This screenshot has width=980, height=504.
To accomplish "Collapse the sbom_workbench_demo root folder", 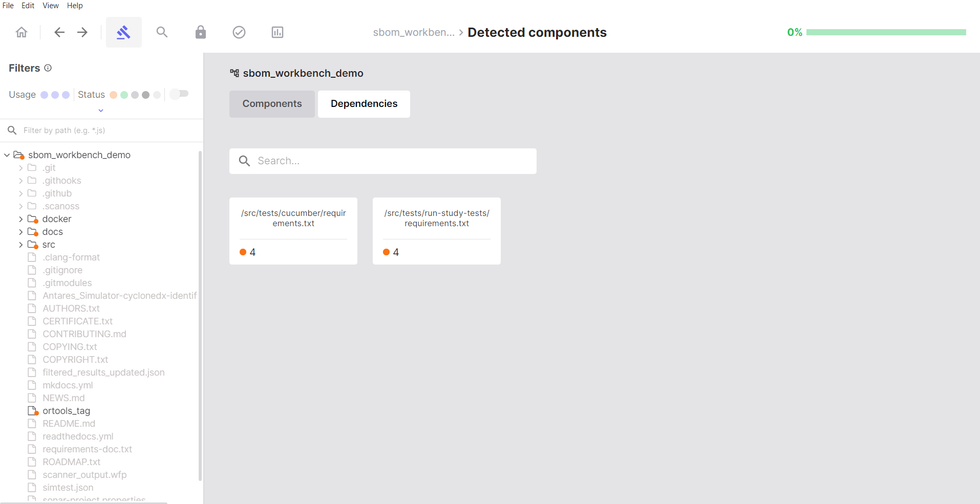I will [x=7, y=155].
